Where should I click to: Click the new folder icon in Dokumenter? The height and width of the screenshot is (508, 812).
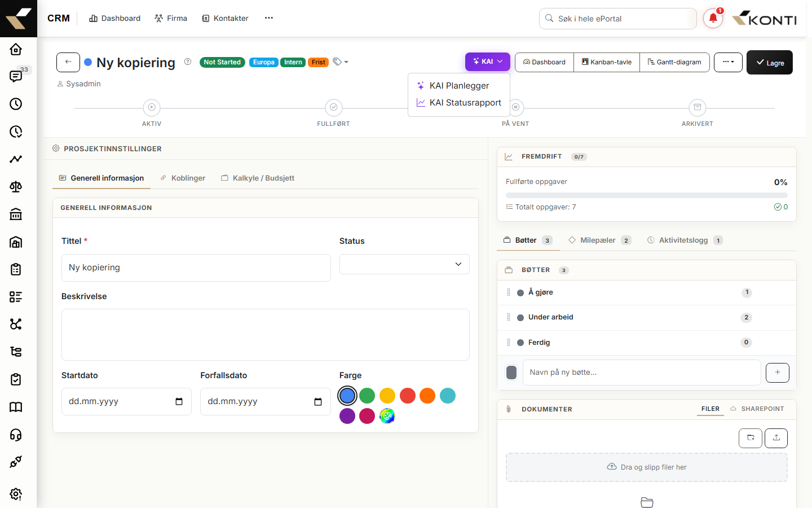pyautogui.click(x=751, y=438)
